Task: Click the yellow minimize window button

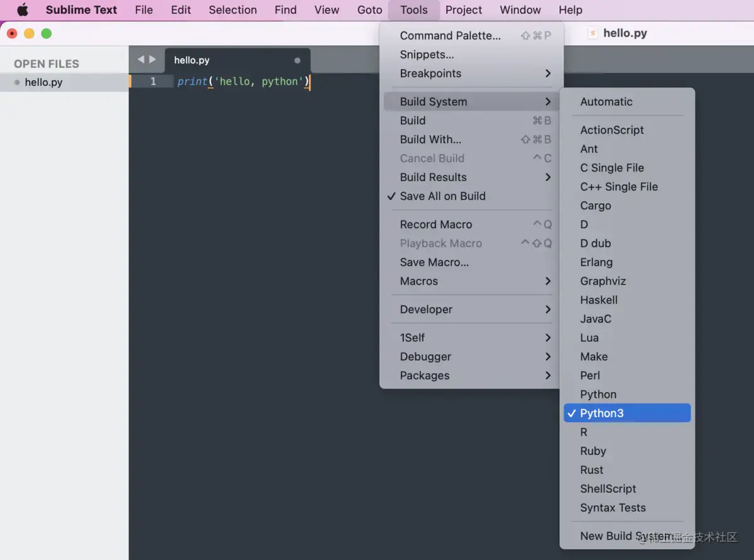Action: 29,33
